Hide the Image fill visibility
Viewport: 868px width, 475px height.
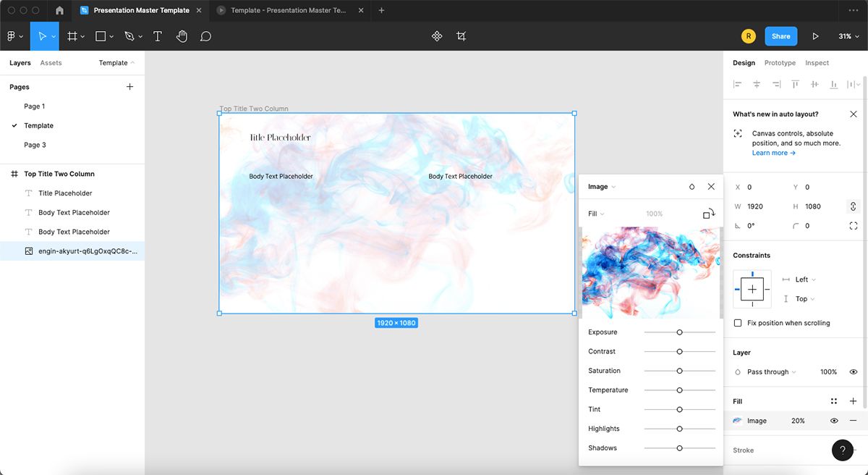click(834, 420)
